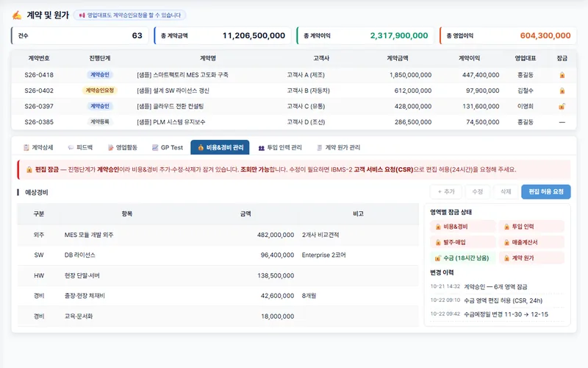588x368 pixels.
Task: Click the 매출계산서 lock status chip
Action: (x=531, y=242)
